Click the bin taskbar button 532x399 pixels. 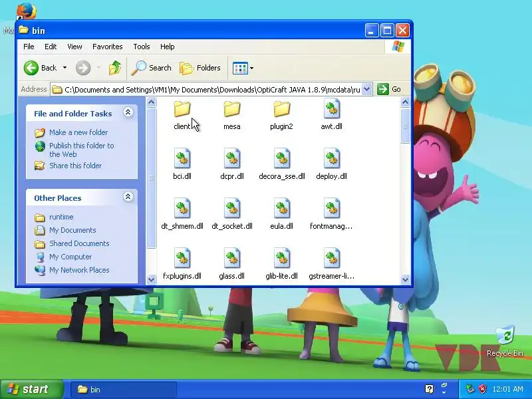[x=124, y=389]
